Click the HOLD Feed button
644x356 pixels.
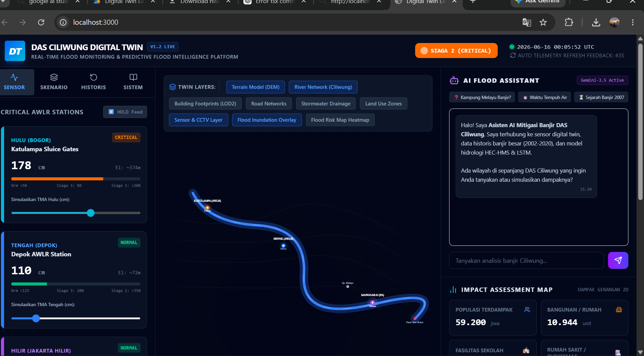(125, 112)
